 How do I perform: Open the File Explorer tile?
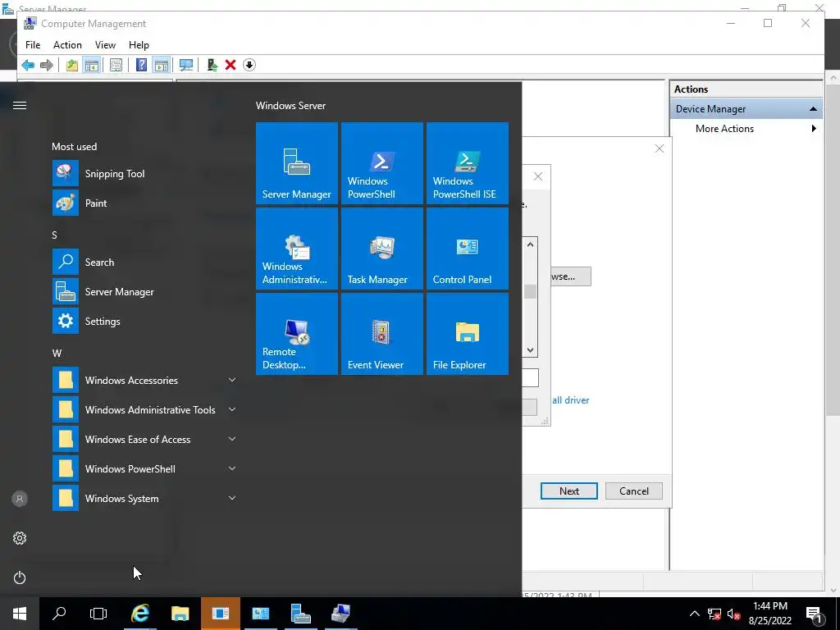(x=467, y=333)
